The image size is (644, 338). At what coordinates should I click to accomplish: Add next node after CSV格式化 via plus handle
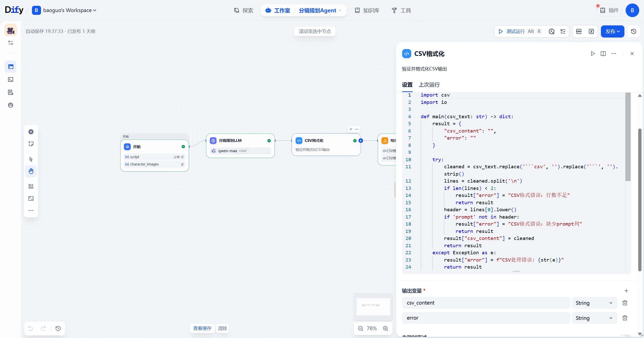[361, 141]
